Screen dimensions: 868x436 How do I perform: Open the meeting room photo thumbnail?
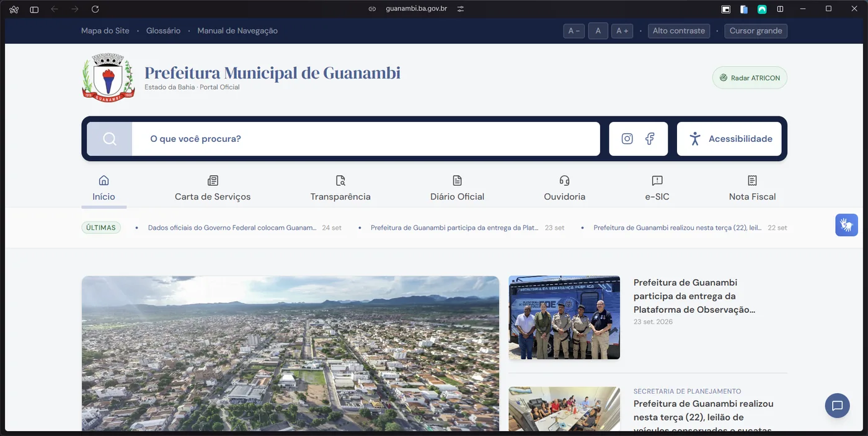[564, 409]
